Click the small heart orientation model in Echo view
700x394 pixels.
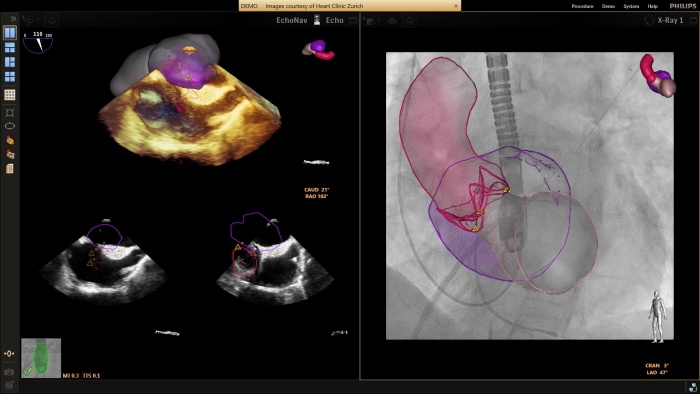(318, 50)
